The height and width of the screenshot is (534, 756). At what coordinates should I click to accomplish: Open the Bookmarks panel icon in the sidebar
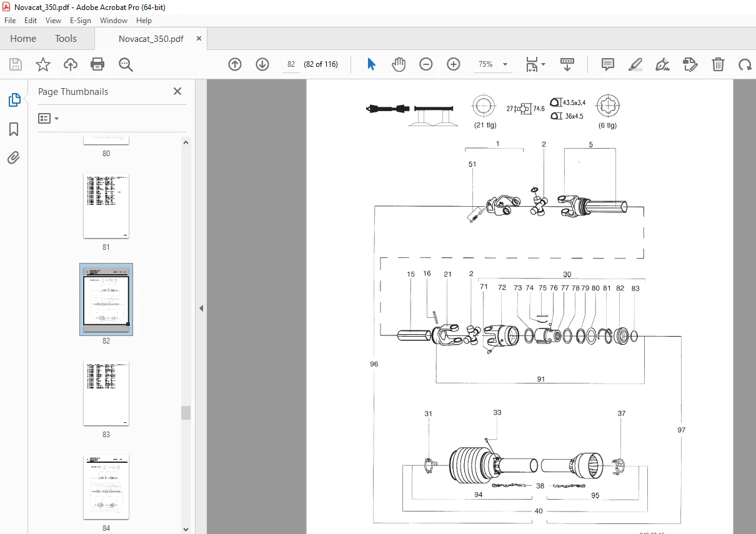pos(14,129)
